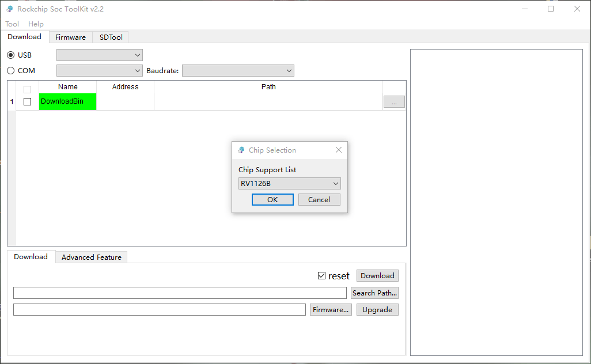
Task: Open the COM port dropdown
Action: tap(100, 71)
